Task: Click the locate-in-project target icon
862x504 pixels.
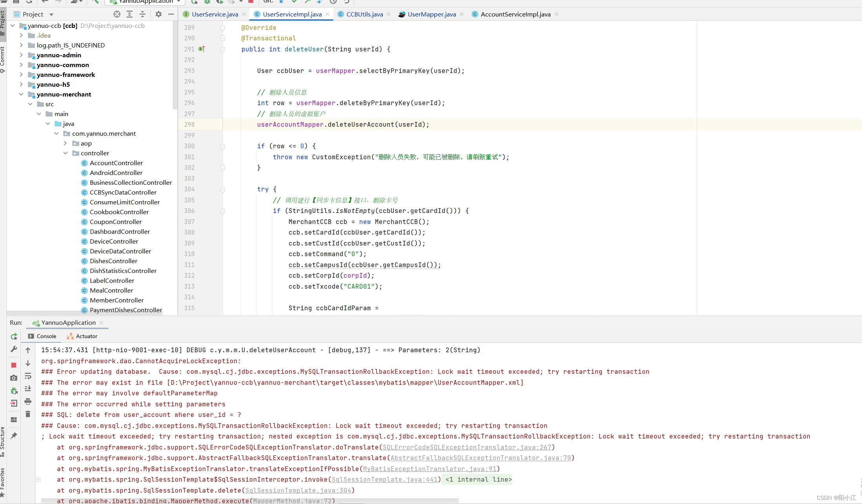Action: 117,14
